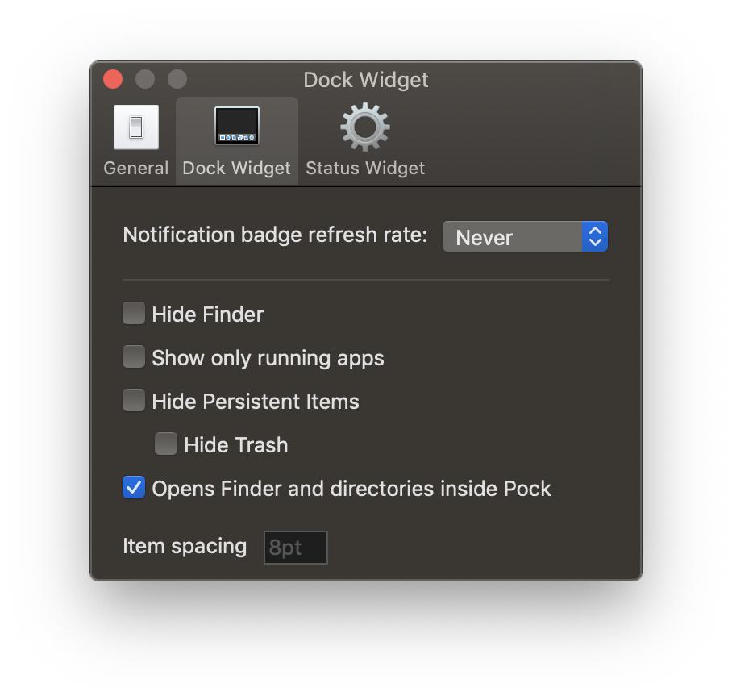Go to the Status Widget tab label

tap(365, 168)
